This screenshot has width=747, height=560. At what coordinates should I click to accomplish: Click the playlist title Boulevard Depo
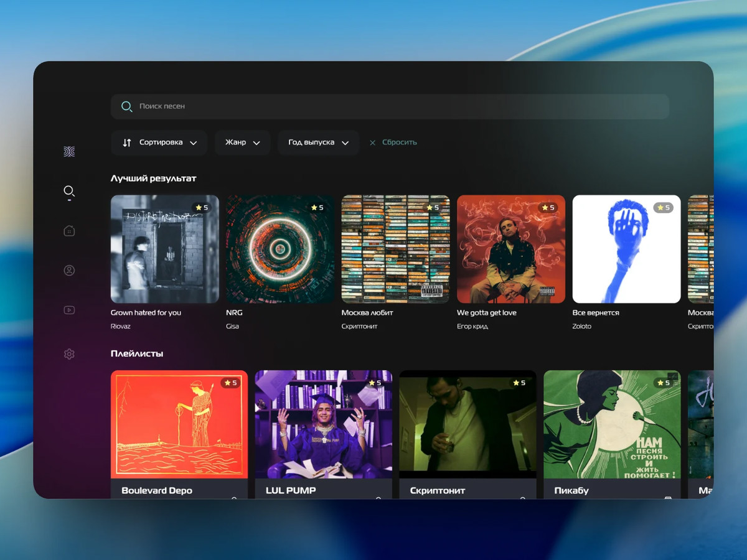pos(157,490)
